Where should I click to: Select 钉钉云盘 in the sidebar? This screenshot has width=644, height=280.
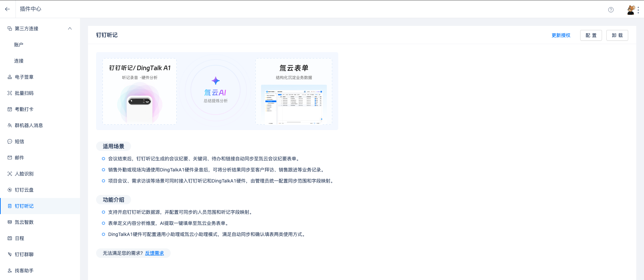[x=40, y=190]
